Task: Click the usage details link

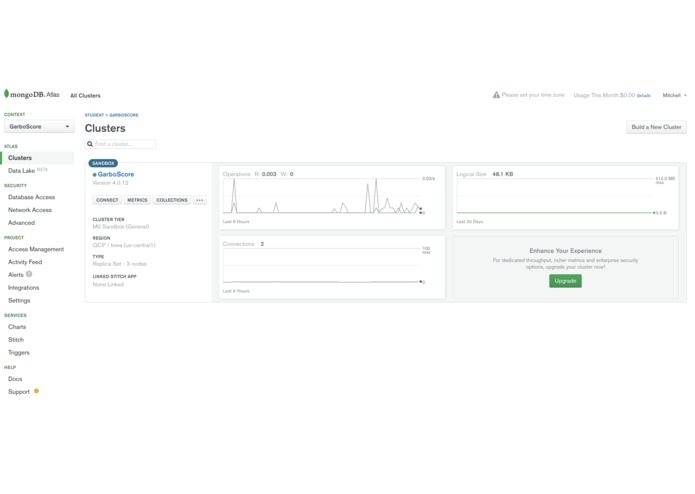Action: (644, 95)
